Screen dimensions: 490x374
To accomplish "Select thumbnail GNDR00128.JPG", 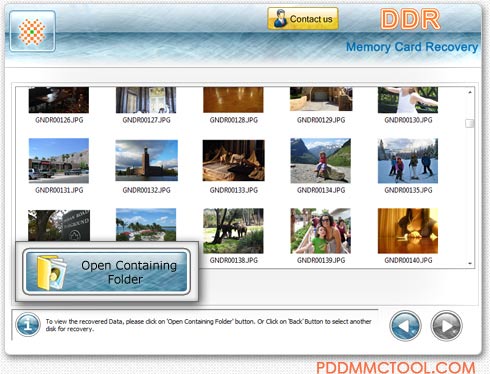I will tap(233, 100).
